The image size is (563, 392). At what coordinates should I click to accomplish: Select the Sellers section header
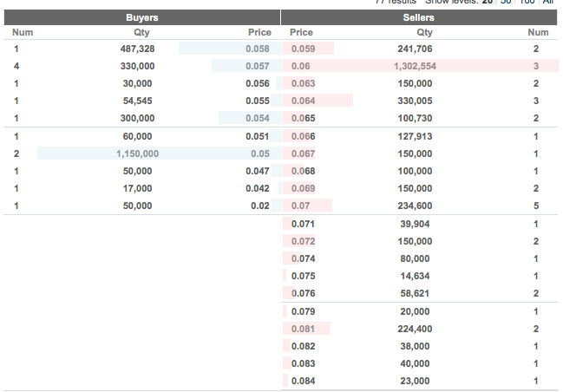click(x=419, y=17)
